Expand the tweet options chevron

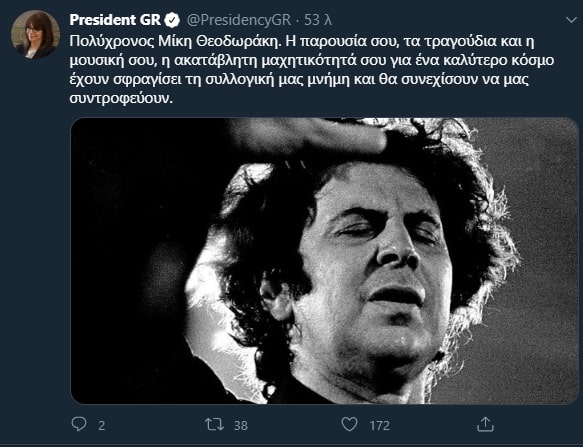click(571, 20)
